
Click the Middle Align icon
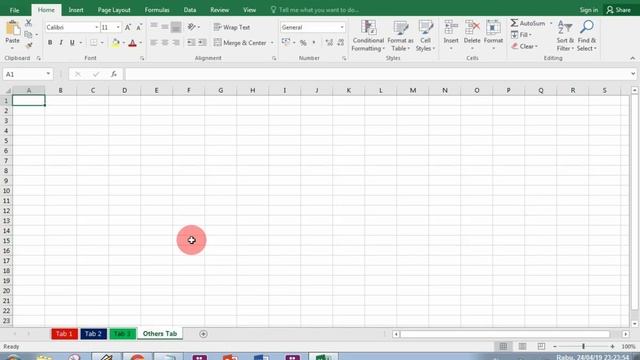[165, 27]
